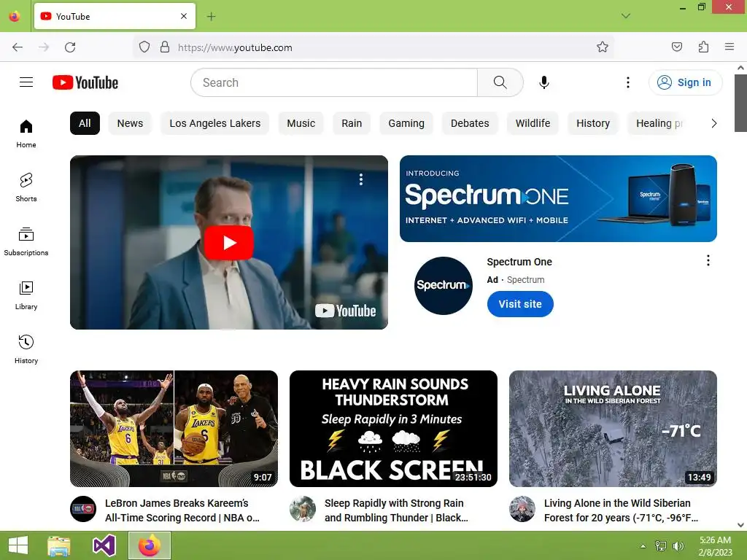Open History from sidebar
This screenshot has height=560, width=747.
26,349
